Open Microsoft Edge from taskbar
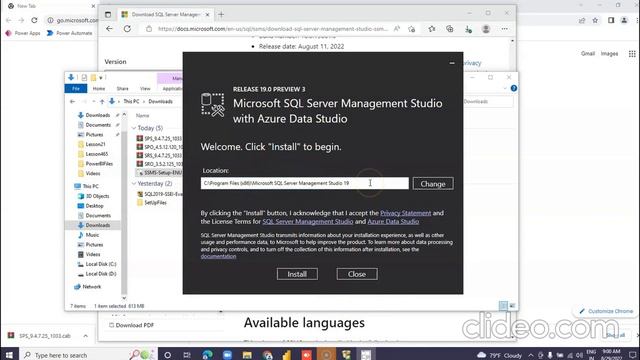 click(207, 355)
